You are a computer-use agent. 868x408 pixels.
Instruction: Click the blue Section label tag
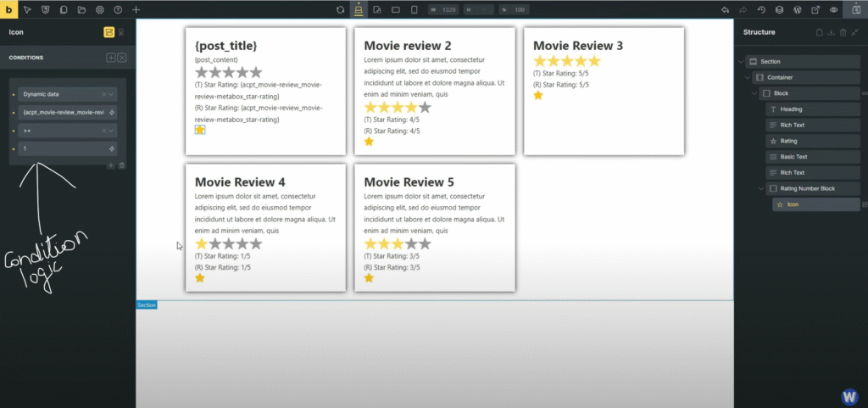pos(147,305)
